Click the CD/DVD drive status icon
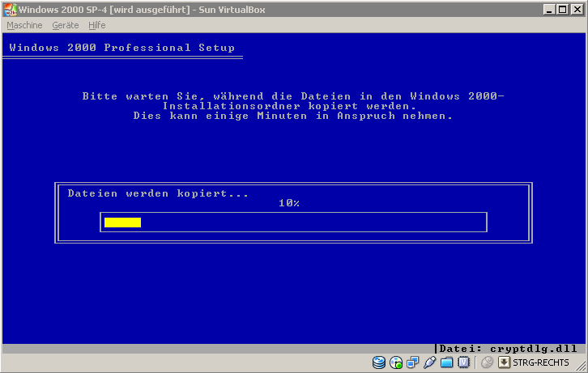This screenshot has width=588, height=373. point(396,362)
